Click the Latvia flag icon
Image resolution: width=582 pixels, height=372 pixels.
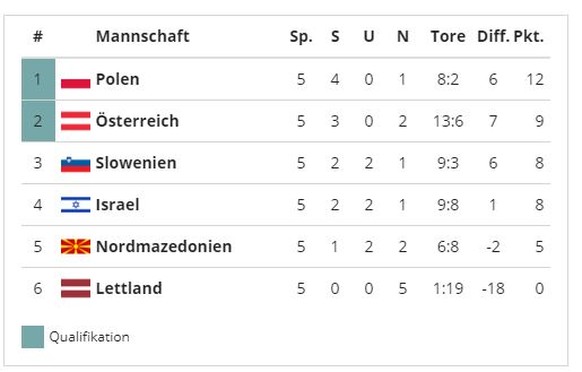pos(75,288)
